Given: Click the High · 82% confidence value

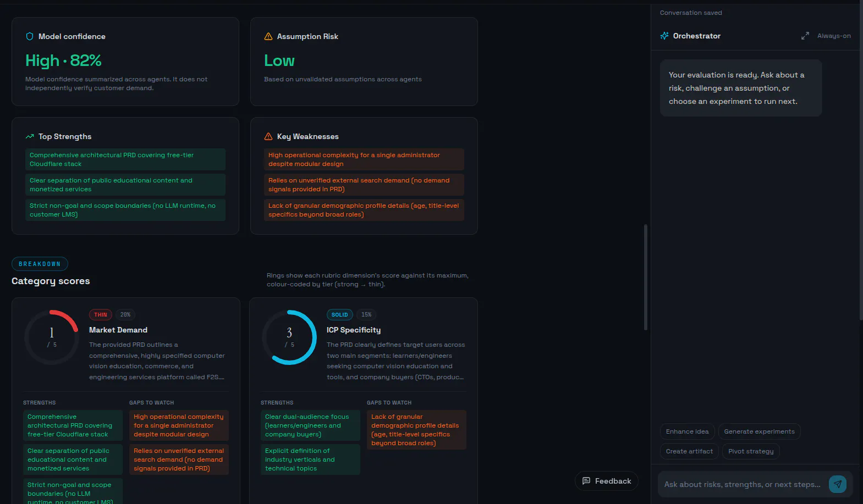Looking at the screenshot, I should (x=63, y=60).
